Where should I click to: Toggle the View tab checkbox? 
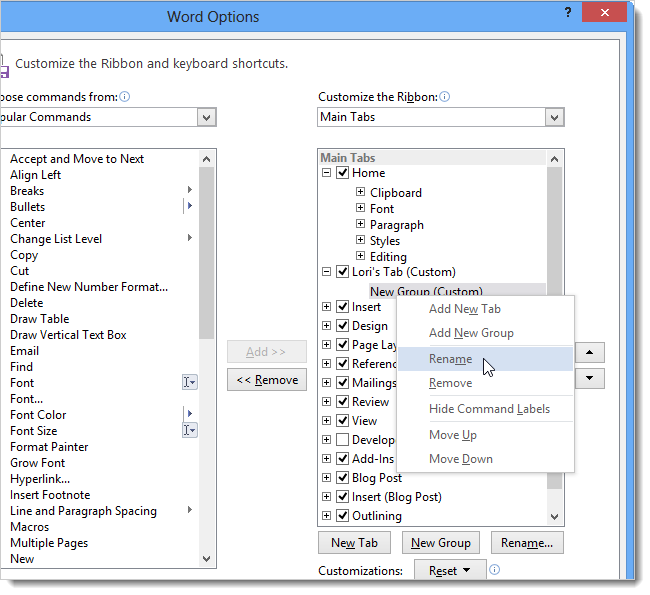342,420
